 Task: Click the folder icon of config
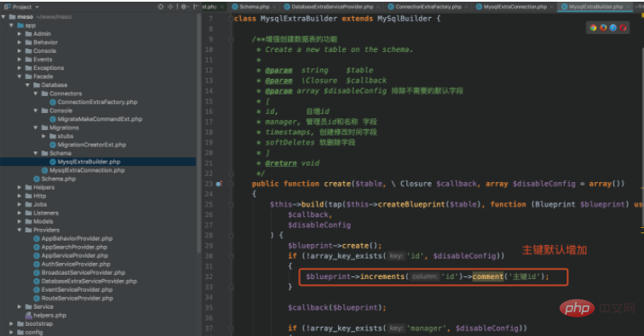click(x=20, y=333)
